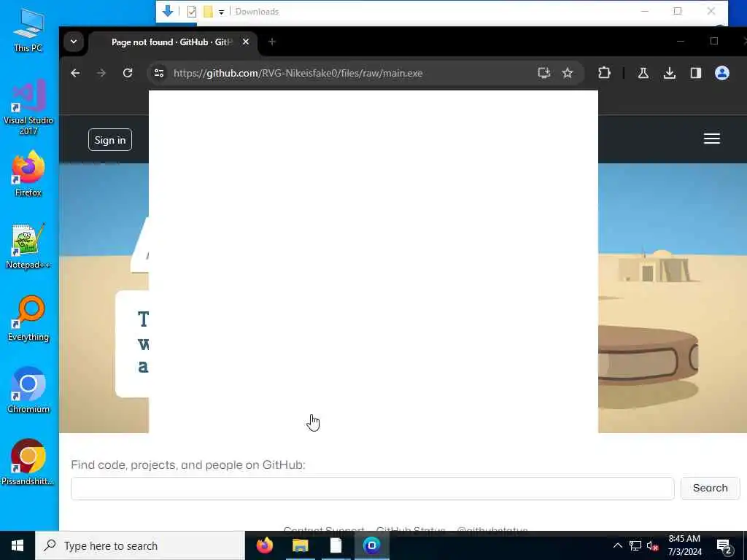
Task: Open the Chrome Labs flask icon
Action: click(x=643, y=73)
